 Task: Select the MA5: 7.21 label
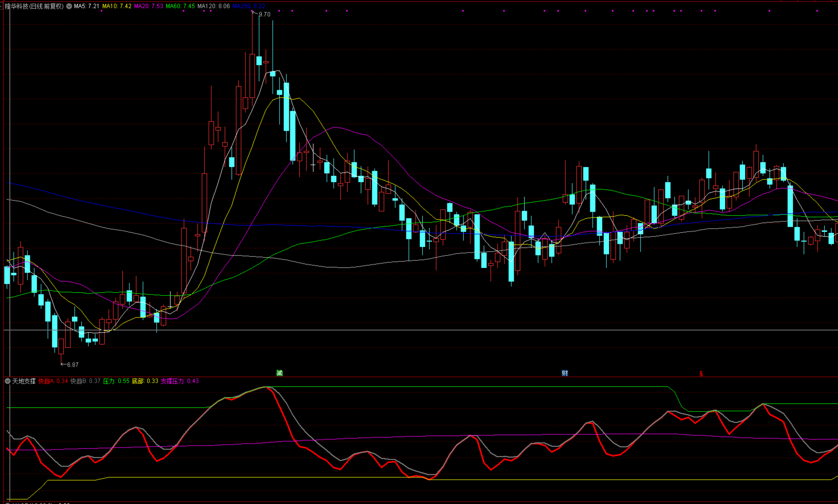coord(86,6)
